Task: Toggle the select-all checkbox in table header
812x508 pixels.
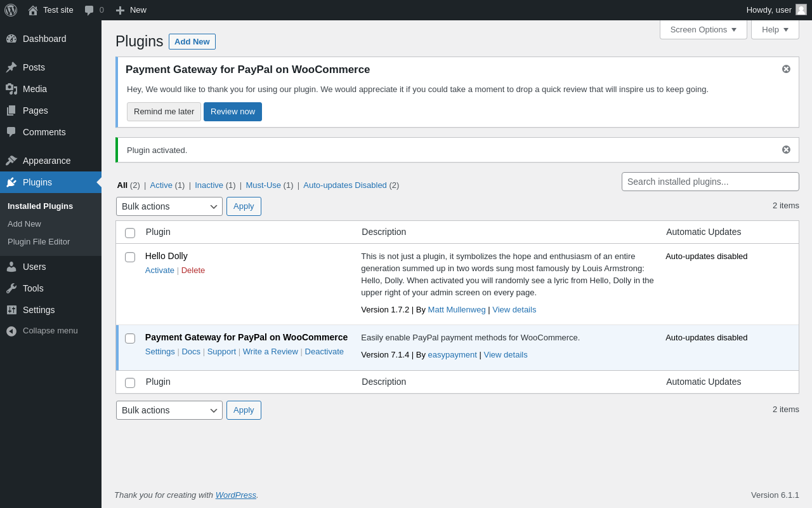Action: [x=130, y=233]
